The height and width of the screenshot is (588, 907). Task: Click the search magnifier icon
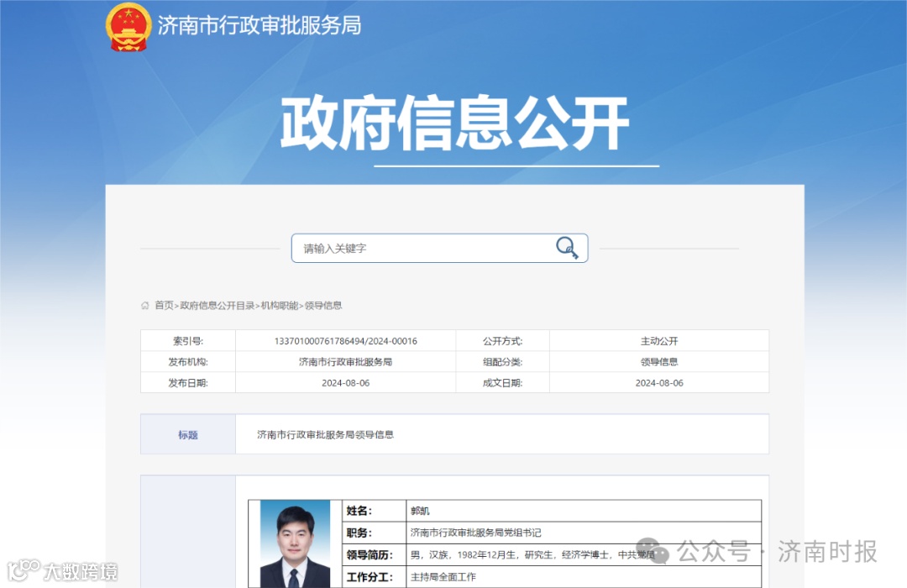pos(567,248)
